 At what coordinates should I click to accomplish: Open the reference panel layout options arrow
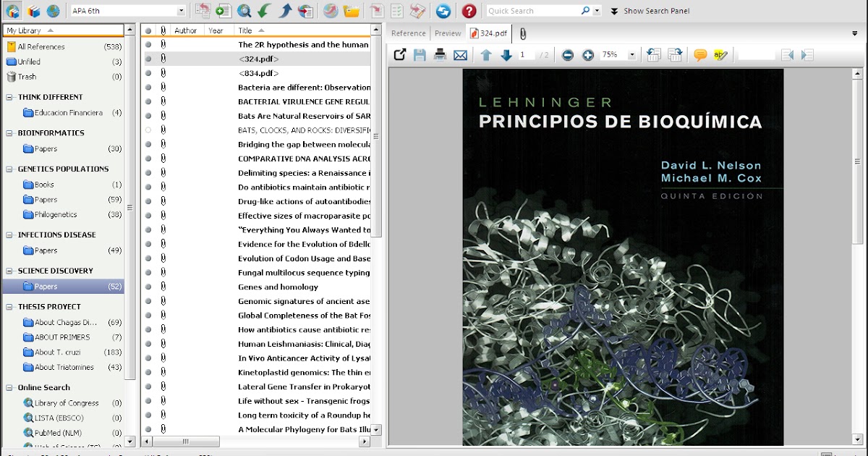(856, 33)
